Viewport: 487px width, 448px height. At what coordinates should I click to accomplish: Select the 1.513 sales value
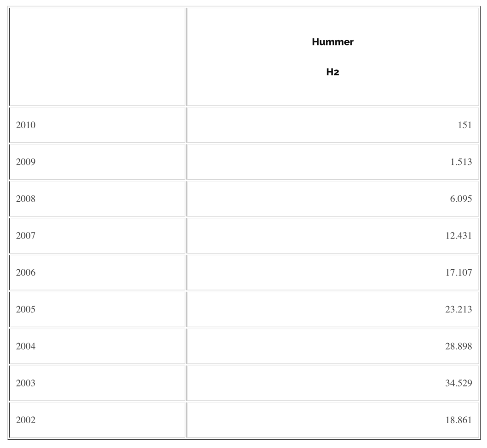pyautogui.click(x=461, y=162)
